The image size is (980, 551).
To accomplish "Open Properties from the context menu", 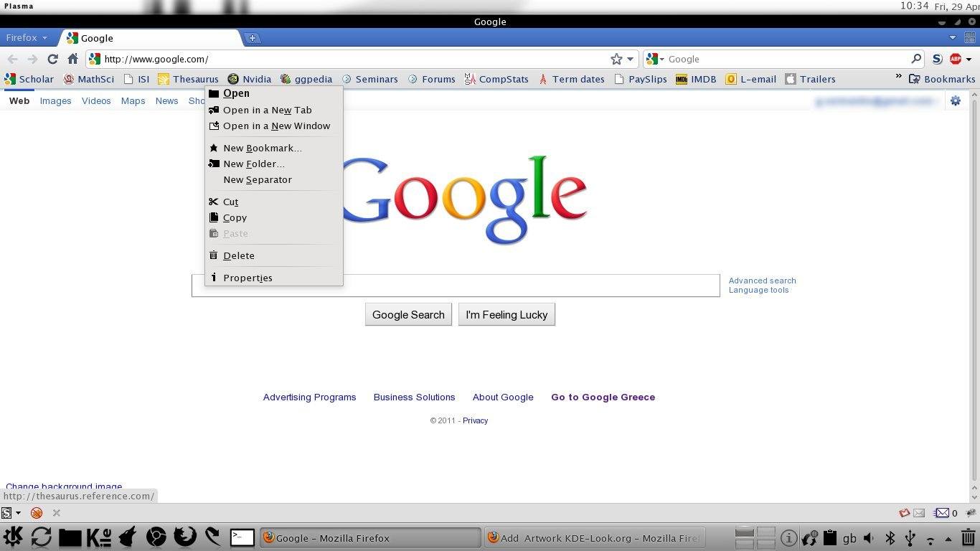I will tap(273, 278).
